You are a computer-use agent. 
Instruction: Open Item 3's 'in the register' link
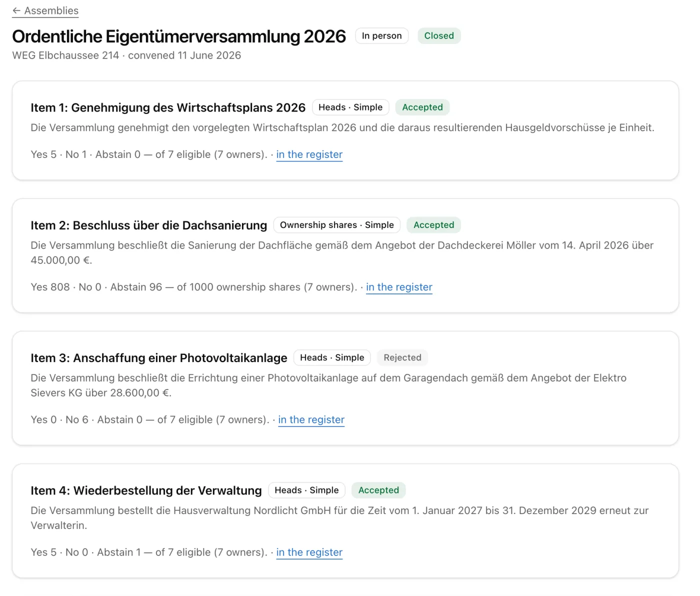311,419
